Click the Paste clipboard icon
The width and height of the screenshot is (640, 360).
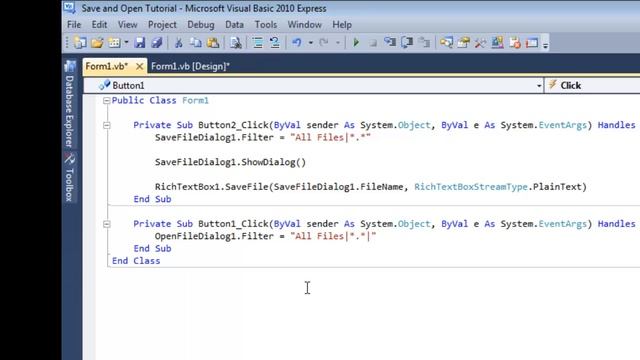pos(213,42)
